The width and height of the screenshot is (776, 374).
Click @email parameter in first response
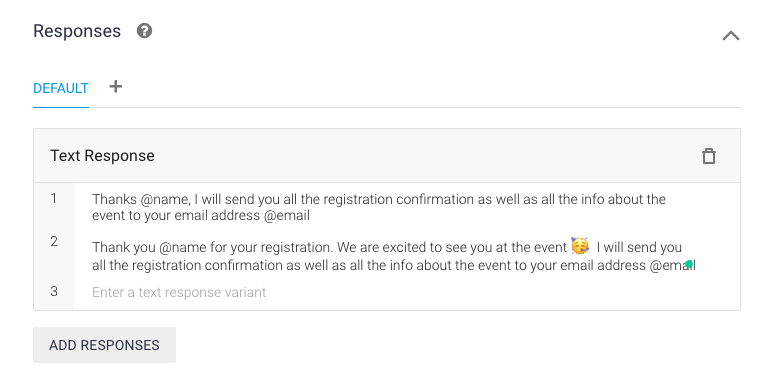(287, 216)
